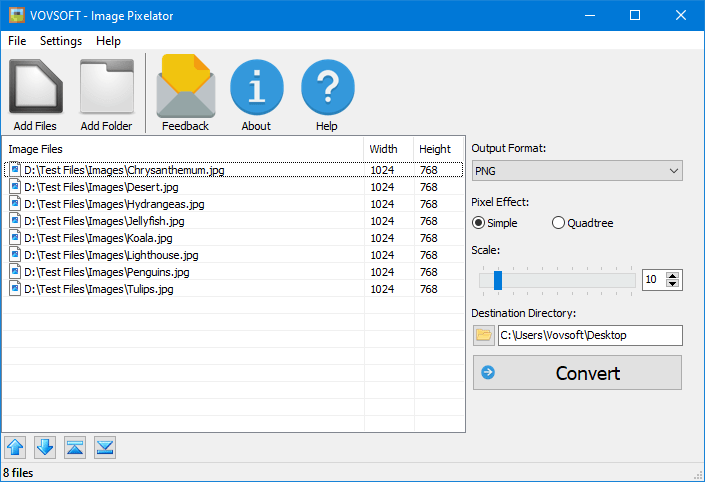The image size is (705, 482).
Task: Close the Image Pixelator window
Action: [681, 15]
